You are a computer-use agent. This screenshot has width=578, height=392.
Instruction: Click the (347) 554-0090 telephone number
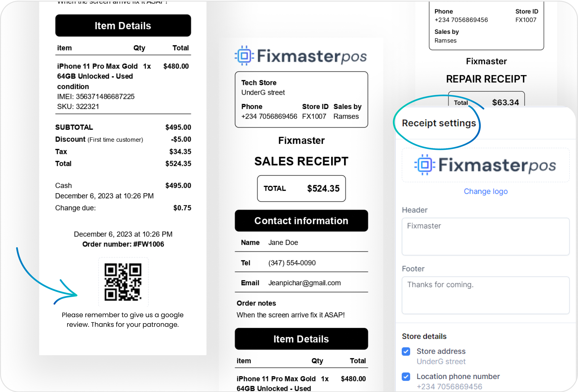click(x=292, y=263)
